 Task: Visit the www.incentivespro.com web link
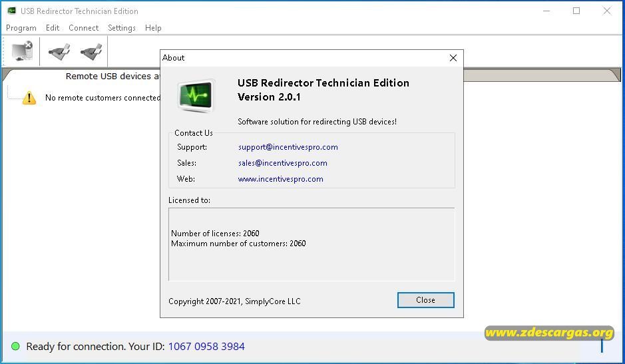(281, 179)
